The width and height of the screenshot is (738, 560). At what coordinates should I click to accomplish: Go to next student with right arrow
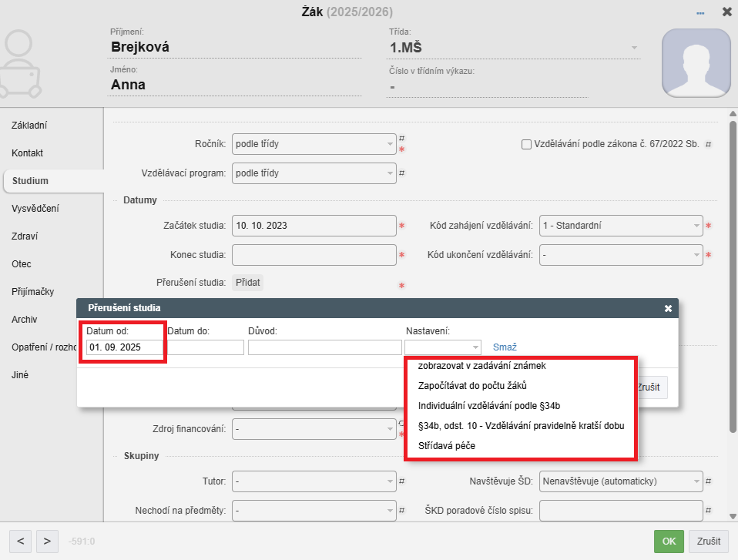47,541
